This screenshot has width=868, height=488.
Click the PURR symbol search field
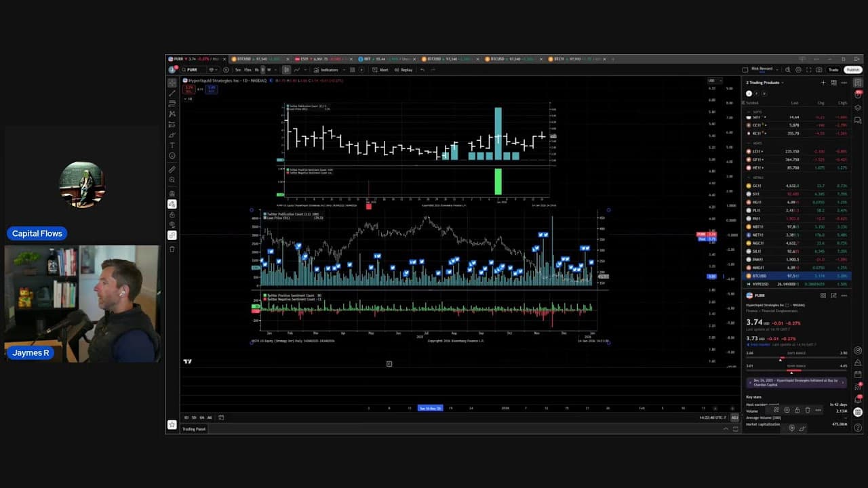pos(193,69)
